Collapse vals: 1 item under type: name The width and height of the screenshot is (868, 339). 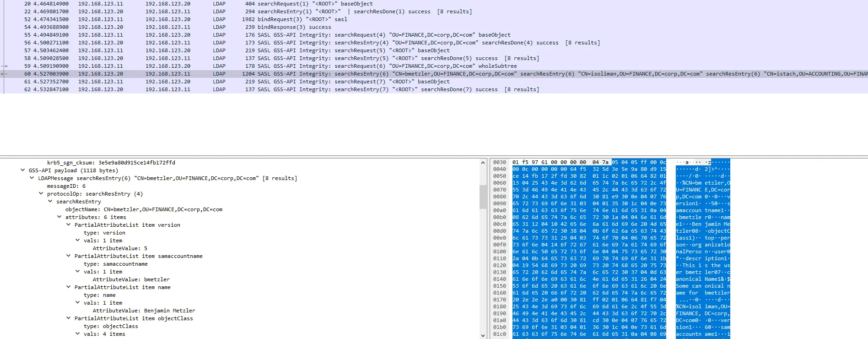tap(78, 303)
